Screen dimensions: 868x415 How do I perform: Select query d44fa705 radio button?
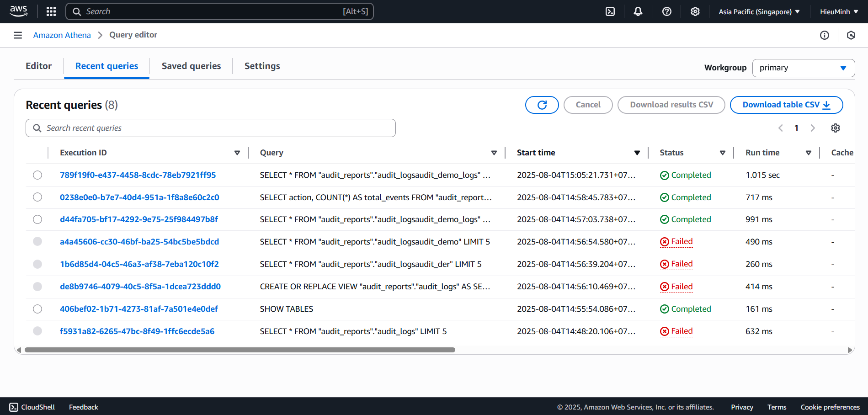tap(37, 219)
